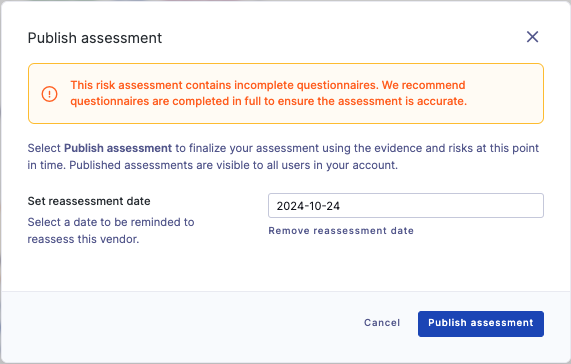This screenshot has width=571, height=364.
Task: Focus the reassessment date input field
Action: click(406, 206)
